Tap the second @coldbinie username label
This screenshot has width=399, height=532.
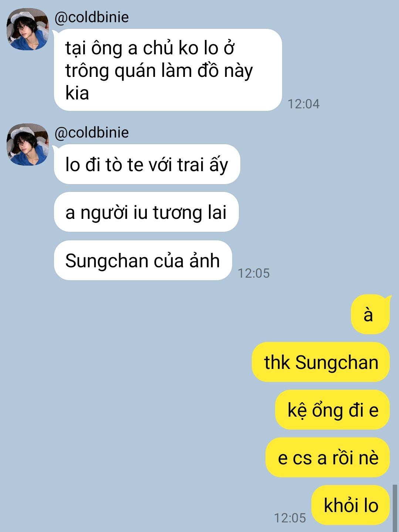tap(92, 133)
